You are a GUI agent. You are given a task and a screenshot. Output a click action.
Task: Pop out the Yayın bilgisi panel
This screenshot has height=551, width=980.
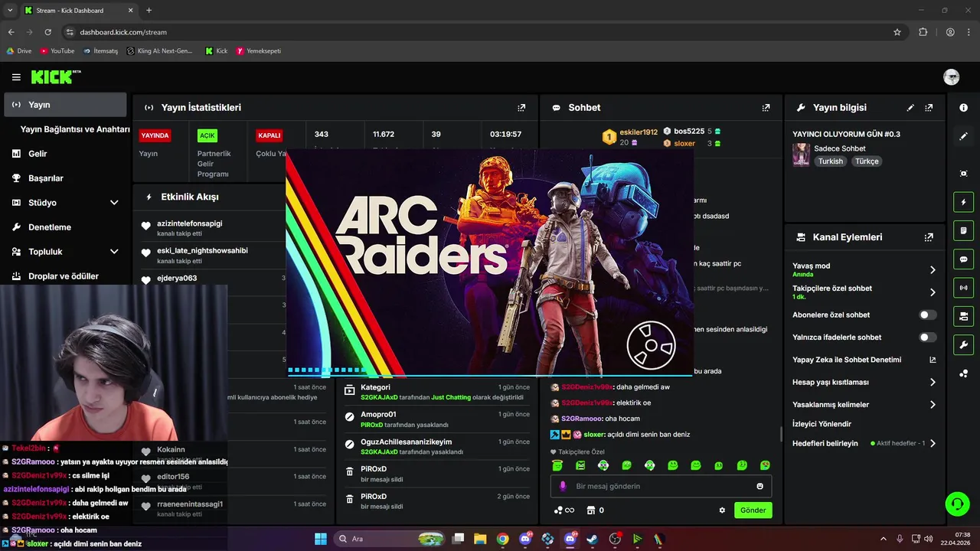pyautogui.click(x=929, y=108)
